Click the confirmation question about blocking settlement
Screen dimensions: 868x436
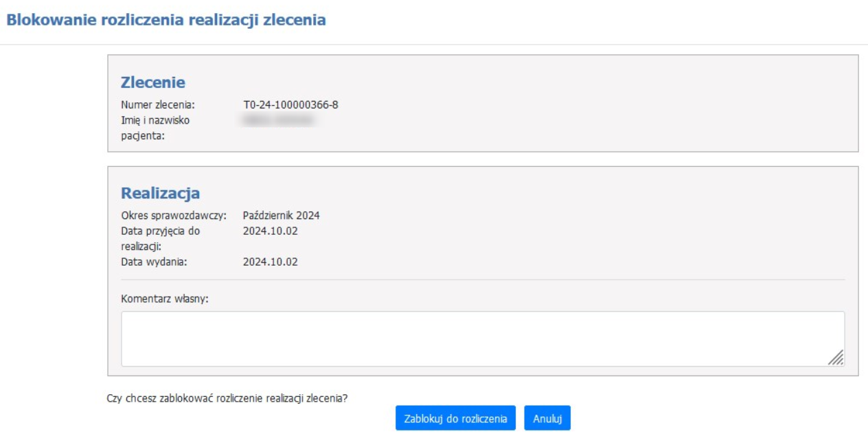tap(227, 398)
